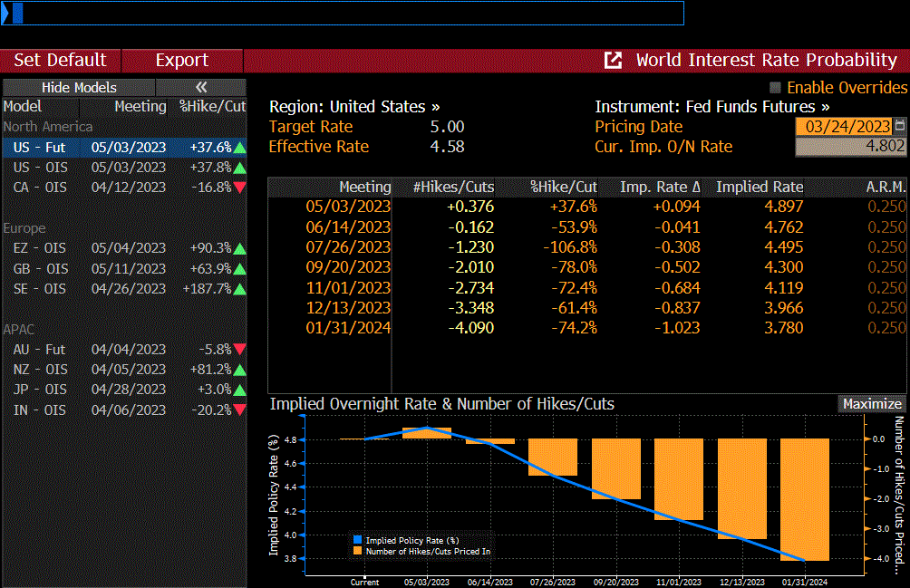Click green up arrow for NZ - OIS
The width and height of the screenshot is (910, 588).
(239, 370)
